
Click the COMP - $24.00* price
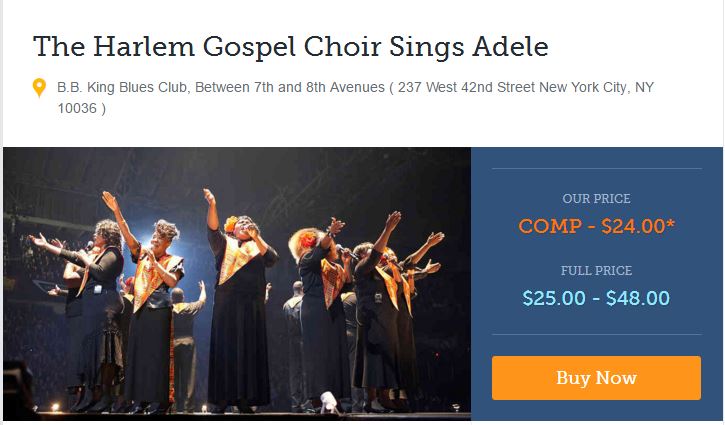596,226
